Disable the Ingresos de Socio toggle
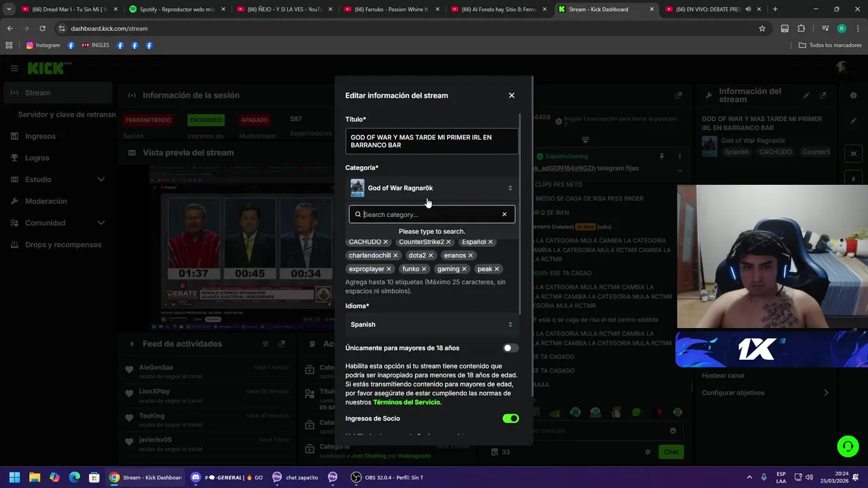 (x=511, y=418)
